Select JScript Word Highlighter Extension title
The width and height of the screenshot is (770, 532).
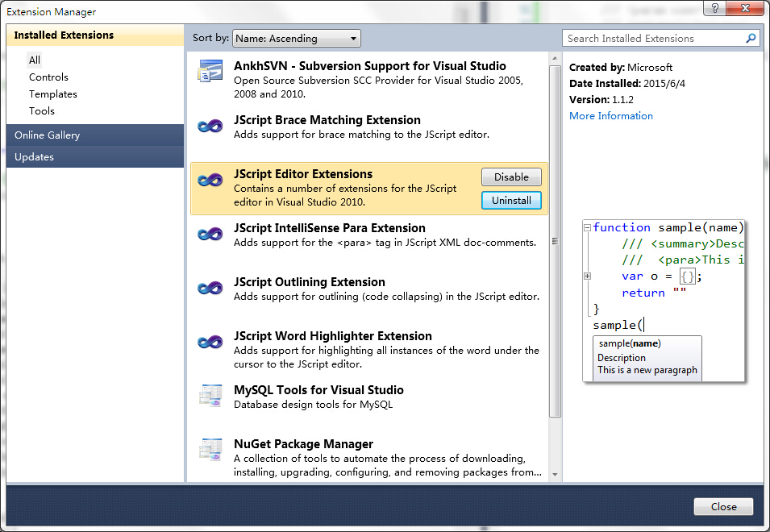pyautogui.click(x=333, y=335)
